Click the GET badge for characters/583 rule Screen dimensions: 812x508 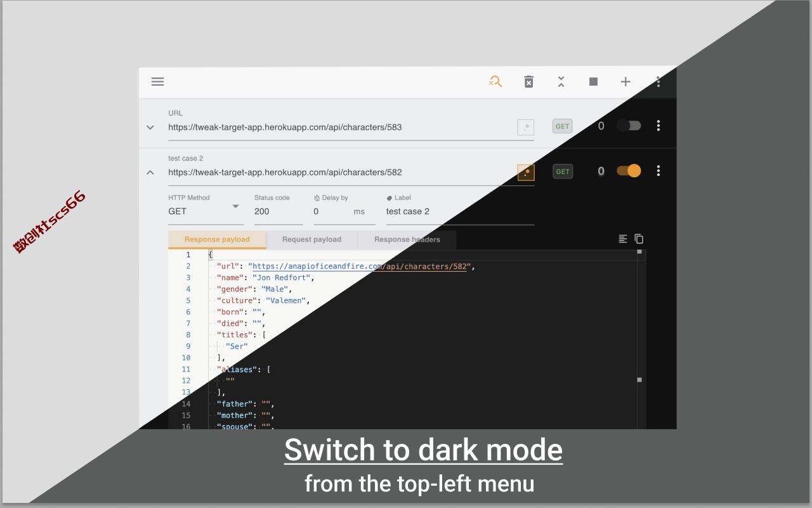pos(562,126)
